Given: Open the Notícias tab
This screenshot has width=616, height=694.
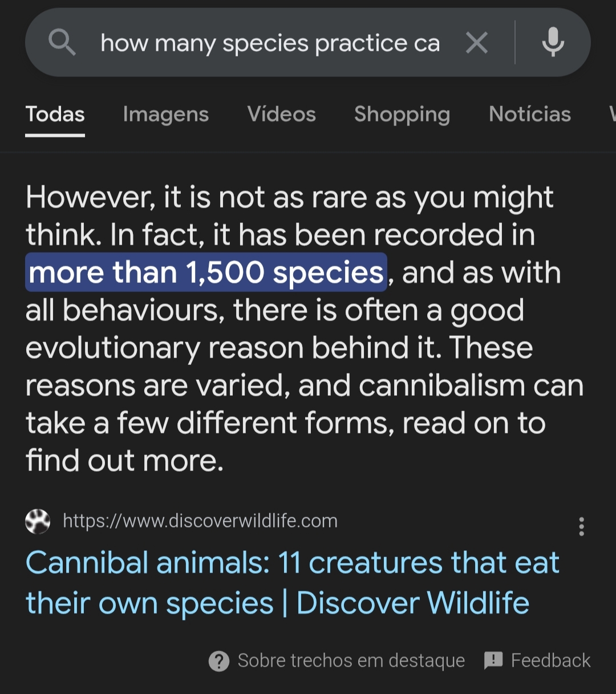Looking at the screenshot, I should (x=530, y=115).
